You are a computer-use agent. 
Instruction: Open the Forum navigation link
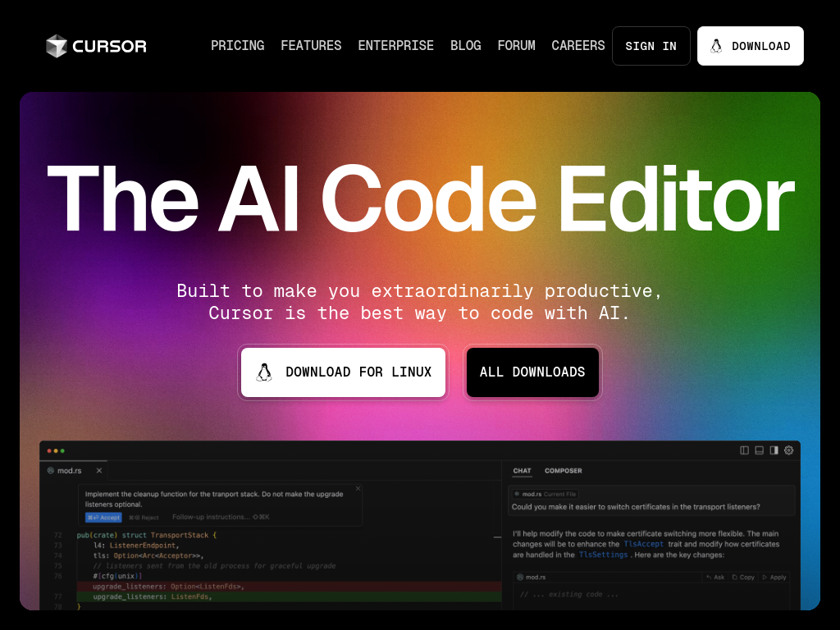click(x=517, y=46)
